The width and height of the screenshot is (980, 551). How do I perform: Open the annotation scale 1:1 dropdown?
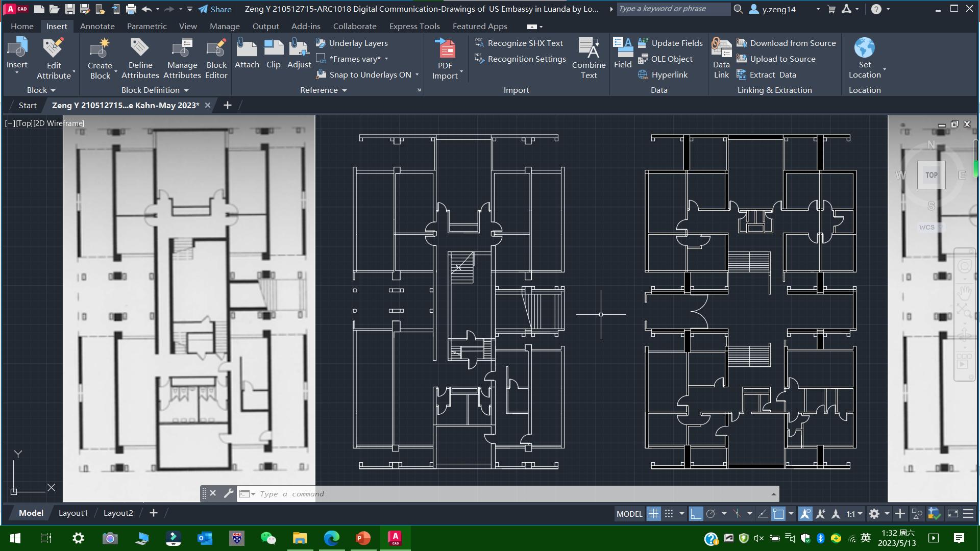[854, 514]
